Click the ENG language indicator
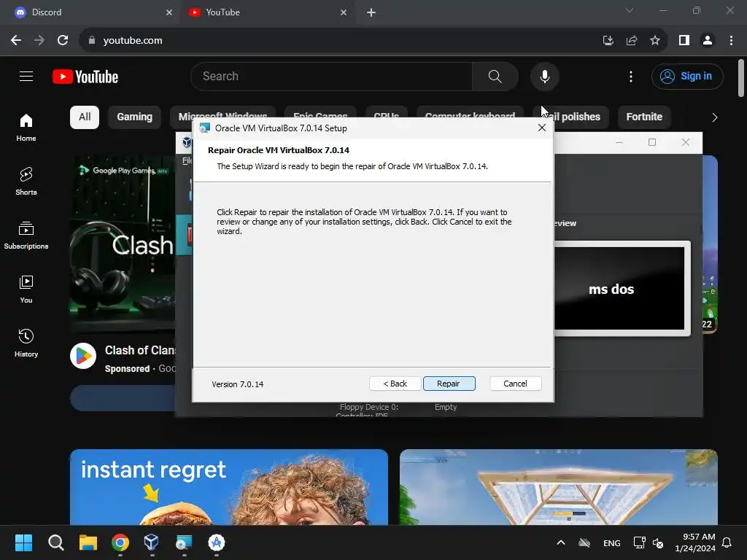 coord(612,542)
